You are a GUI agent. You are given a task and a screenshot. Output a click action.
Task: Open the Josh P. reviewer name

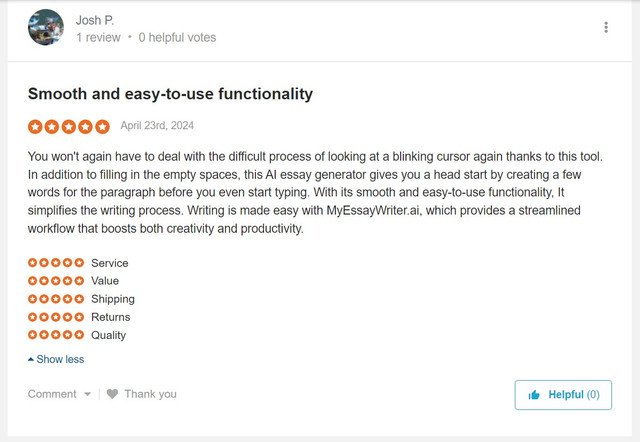[95, 20]
